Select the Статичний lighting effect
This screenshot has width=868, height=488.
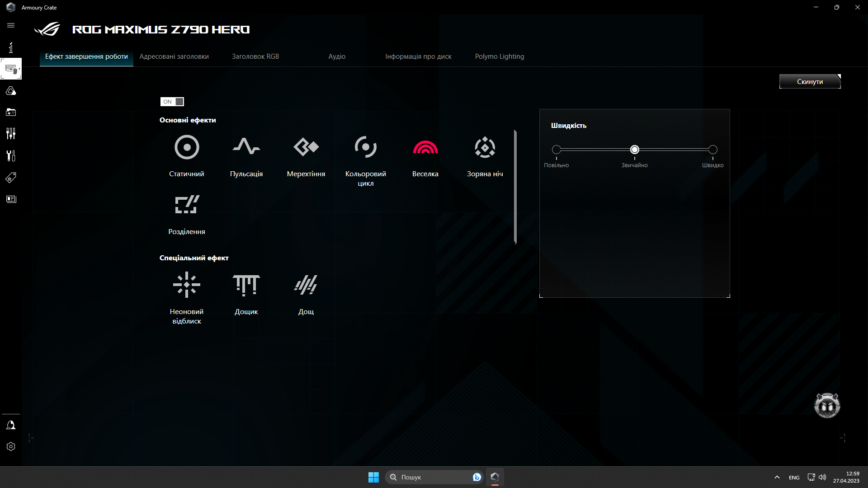tap(187, 147)
